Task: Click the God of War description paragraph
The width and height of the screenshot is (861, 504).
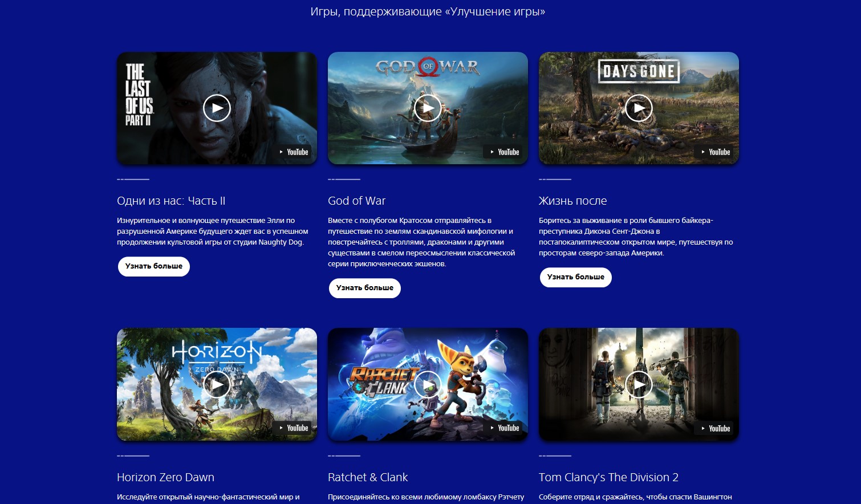Action: (x=421, y=242)
